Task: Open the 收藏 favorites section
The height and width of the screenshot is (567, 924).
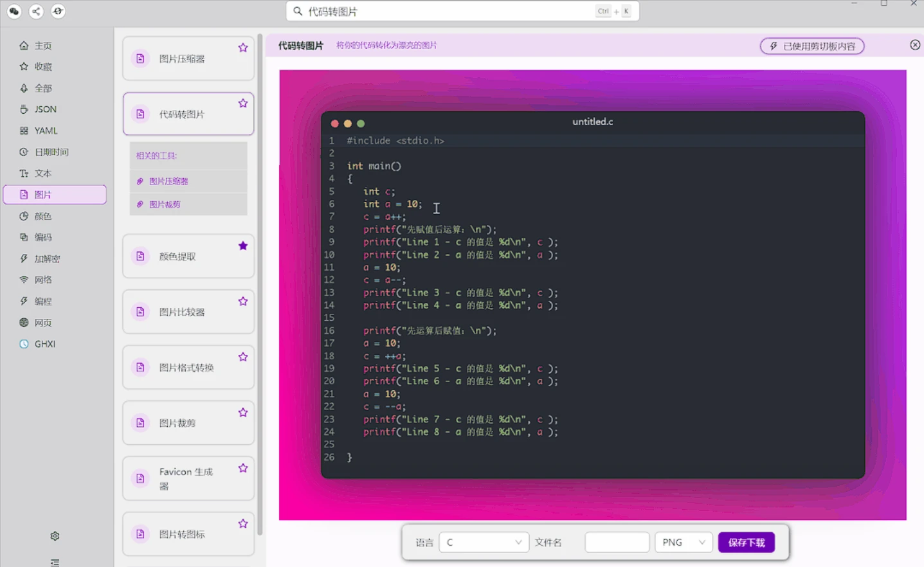Action: click(55, 67)
